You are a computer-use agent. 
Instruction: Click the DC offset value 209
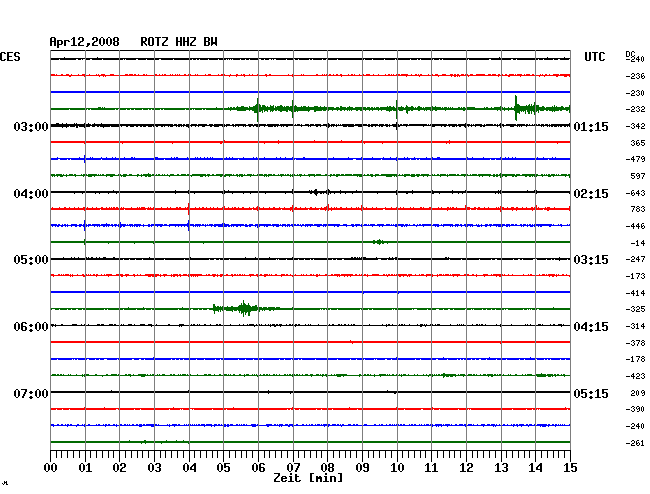point(638,393)
